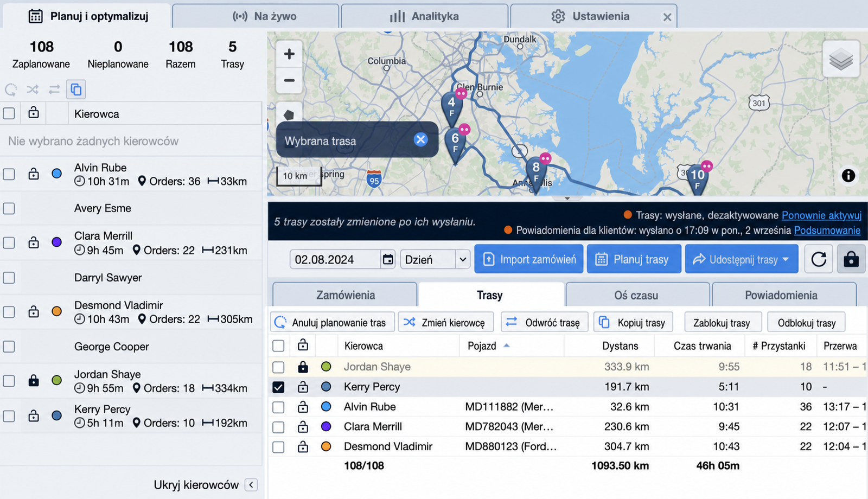This screenshot has width=868, height=499.
Task: Toggle lock for Clara Merrill in driver list
Action: click(x=34, y=242)
